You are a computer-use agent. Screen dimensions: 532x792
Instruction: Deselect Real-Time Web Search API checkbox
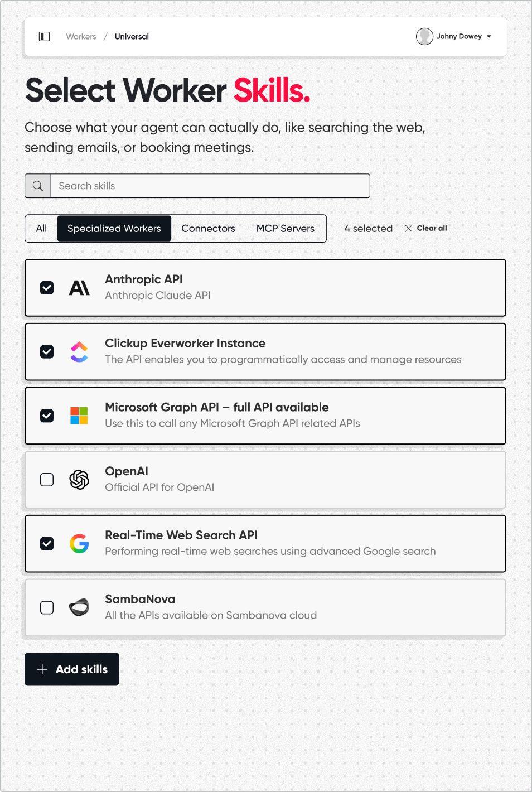pos(47,543)
